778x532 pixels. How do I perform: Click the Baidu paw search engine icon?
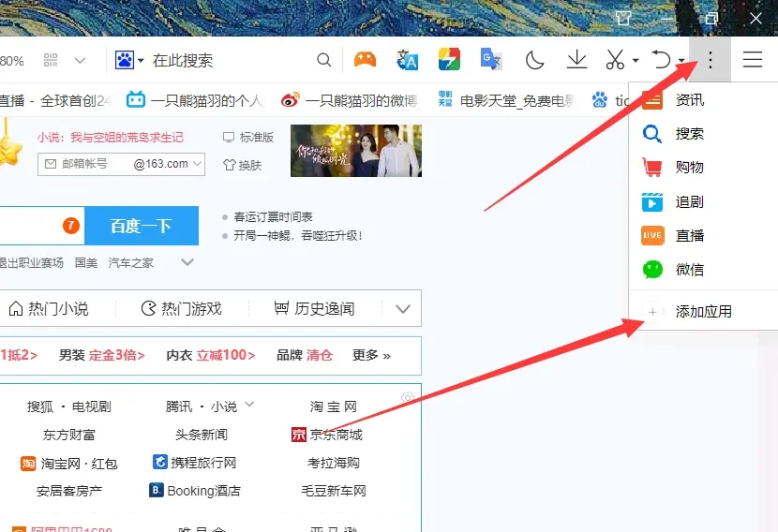[124, 61]
